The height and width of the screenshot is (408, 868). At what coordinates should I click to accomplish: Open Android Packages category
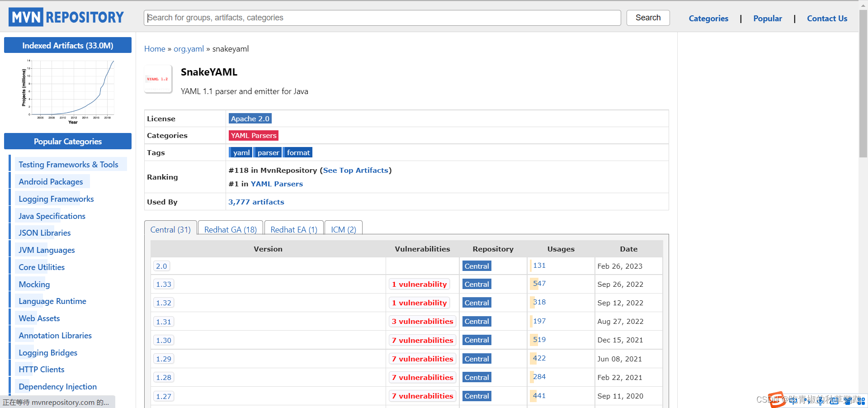tap(51, 182)
